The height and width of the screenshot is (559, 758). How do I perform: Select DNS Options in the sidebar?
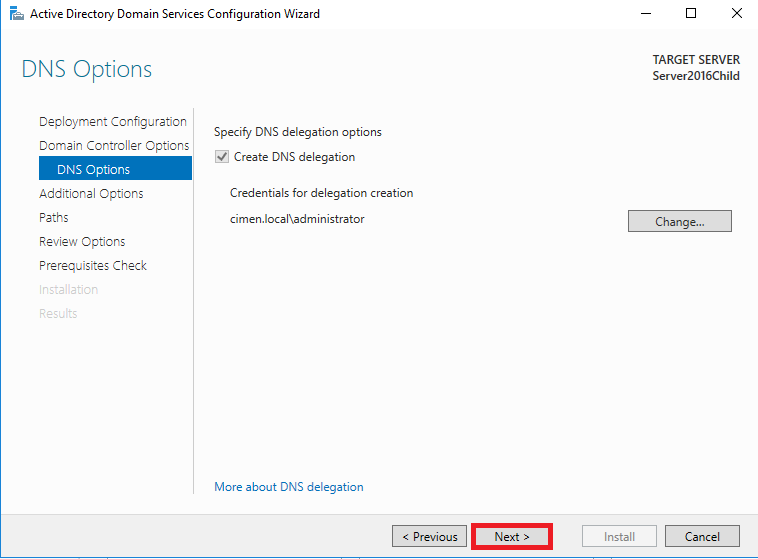click(115, 168)
